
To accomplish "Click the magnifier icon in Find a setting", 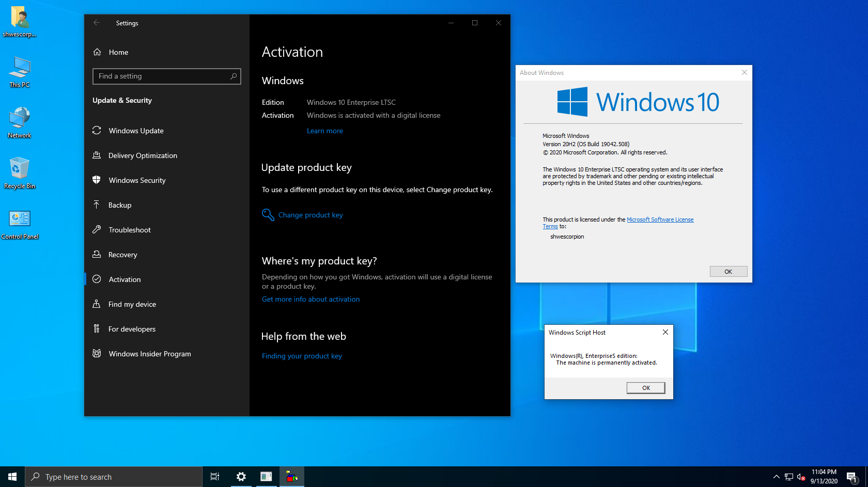I will point(234,76).
